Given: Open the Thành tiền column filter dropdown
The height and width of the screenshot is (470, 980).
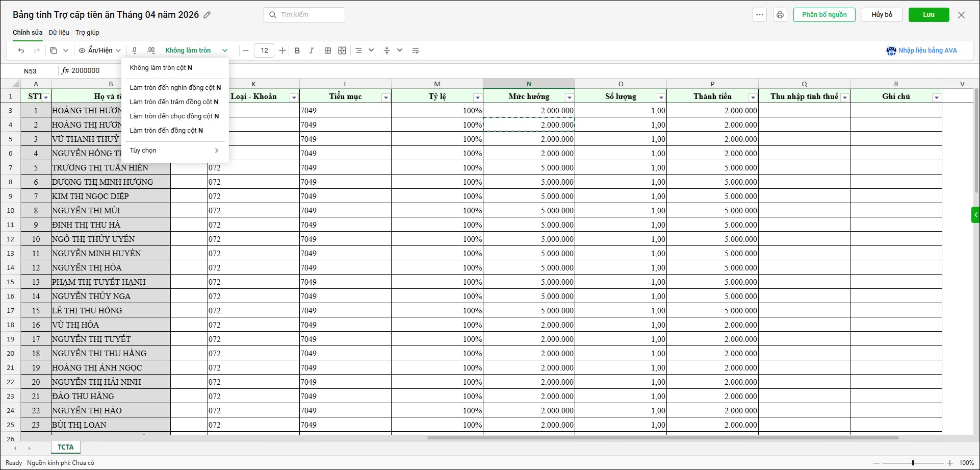Looking at the screenshot, I should click(x=753, y=97).
